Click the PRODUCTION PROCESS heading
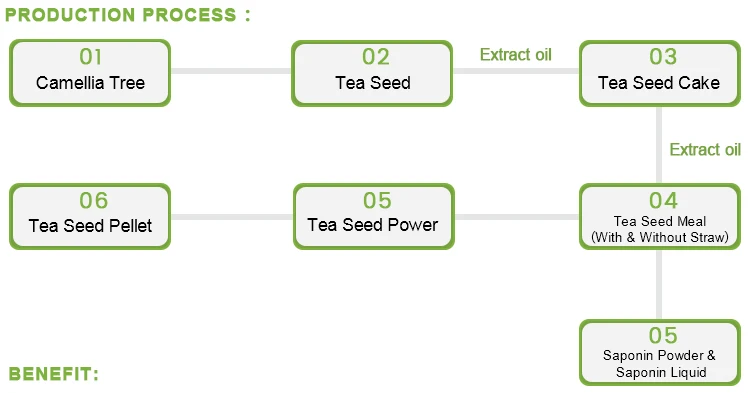This screenshot has width=750, height=393. (x=128, y=15)
